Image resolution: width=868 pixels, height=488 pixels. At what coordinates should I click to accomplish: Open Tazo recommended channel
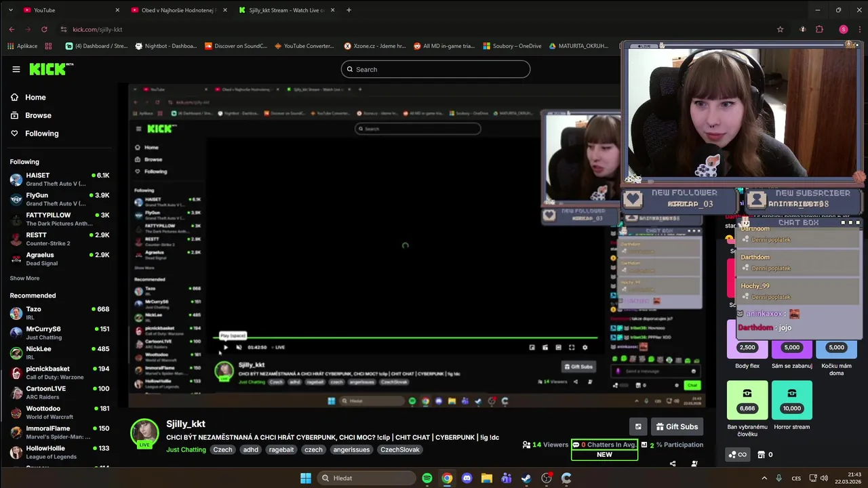(x=60, y=312)
